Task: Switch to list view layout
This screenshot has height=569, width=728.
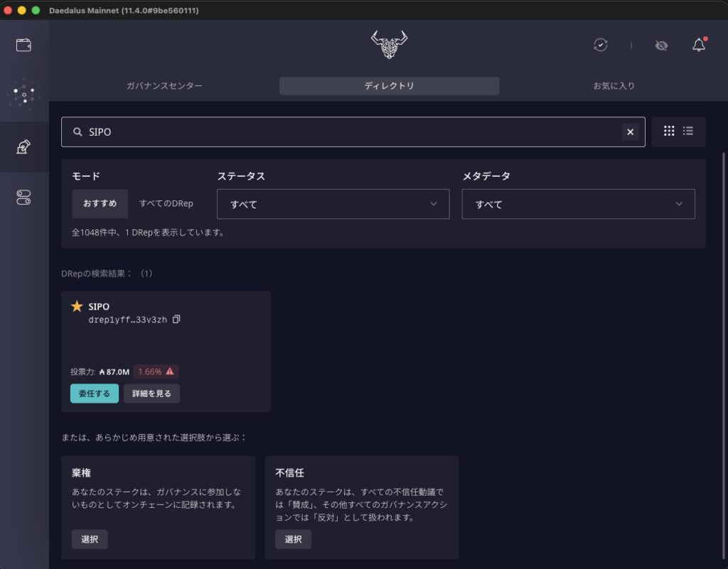Action: [688, 131]
